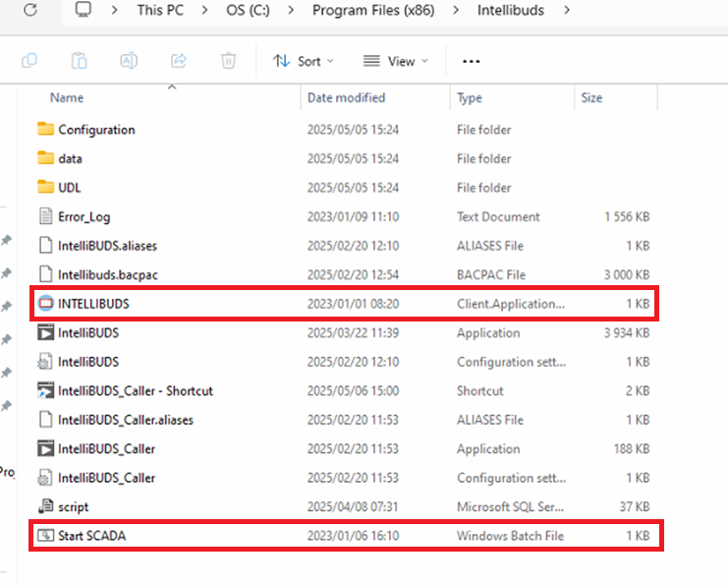Select the UDL folder icon
Screen dimensions: 728x586
pyautogui.click(x=45, y=187)
